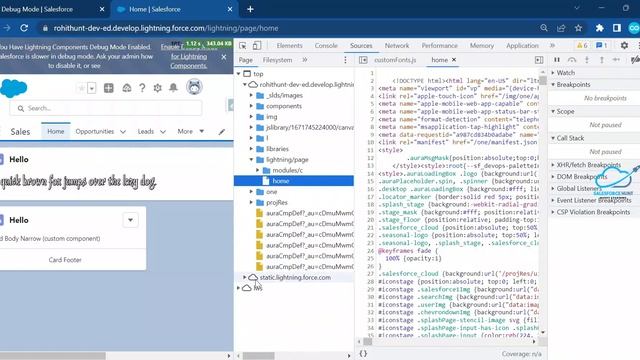Pause script execution in debugger
Screen dimensions: 640x360
[557, 60]
